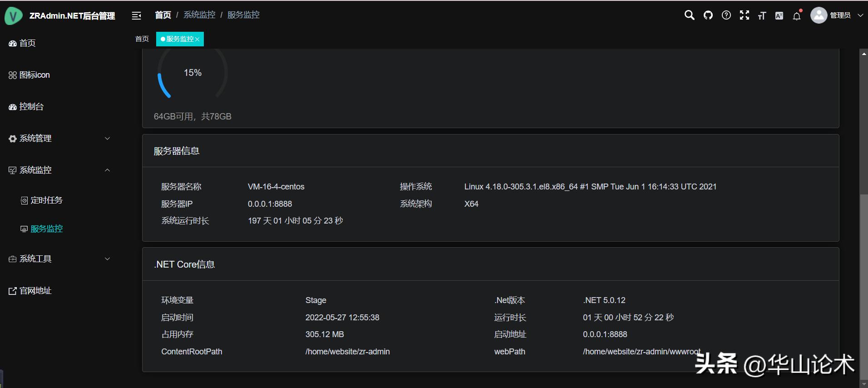This screenshot has height=388, width=868.
Task: Close the 服务监控 tab
Action: [197, 40]
